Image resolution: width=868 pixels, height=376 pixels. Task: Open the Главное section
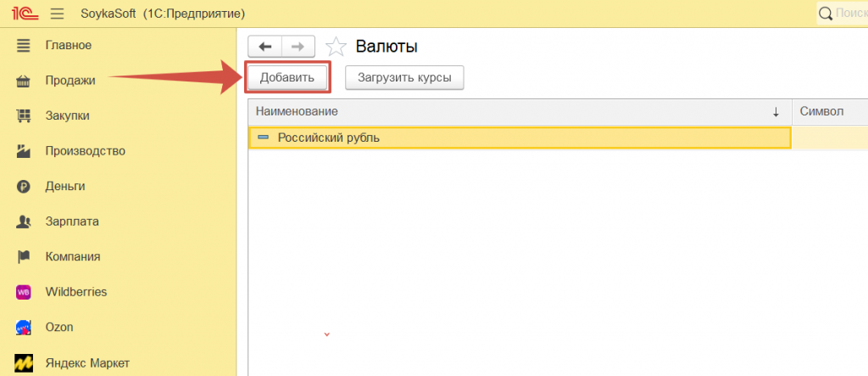tap(68, 45)
